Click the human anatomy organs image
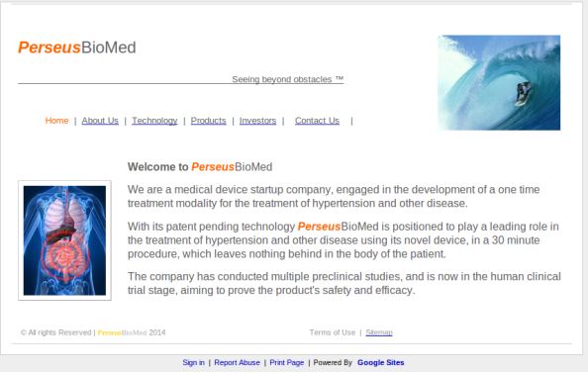 click(64, 240)
